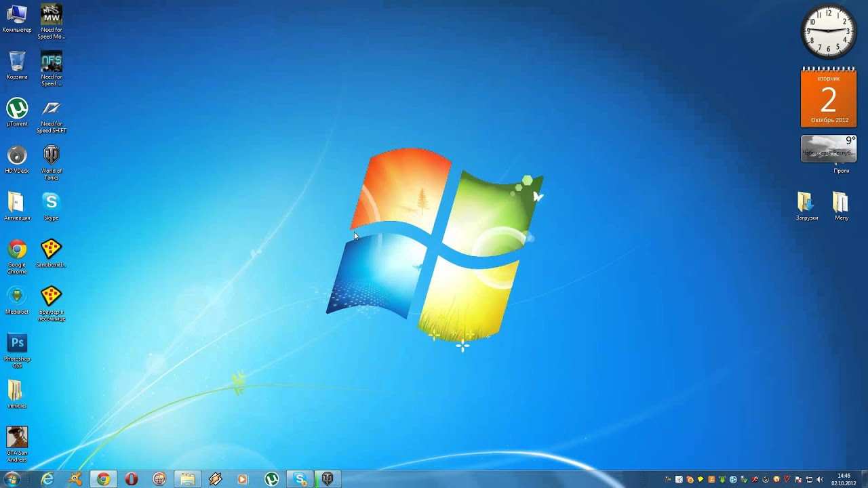Click the taskbar clock showing 14:46

tap(844, 479)
